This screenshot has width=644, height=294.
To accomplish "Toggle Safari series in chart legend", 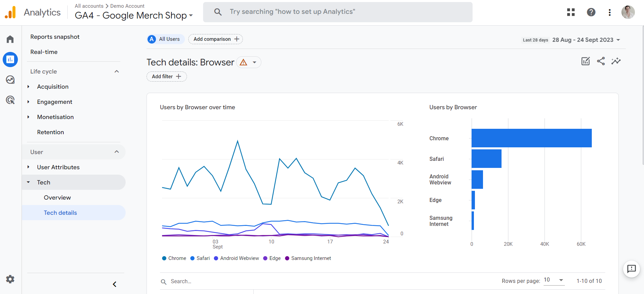I will click(200, 258).
